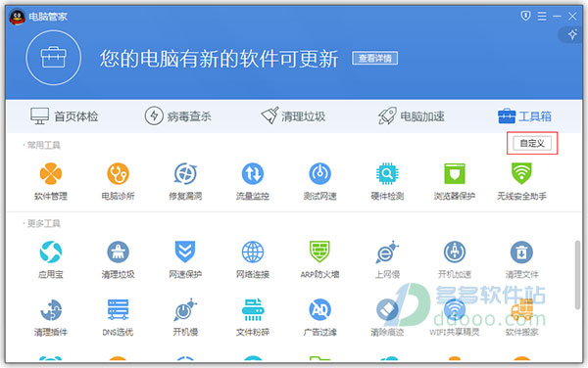Open 清理垃圾 tool under 更多工具

[x=118, y=259]
